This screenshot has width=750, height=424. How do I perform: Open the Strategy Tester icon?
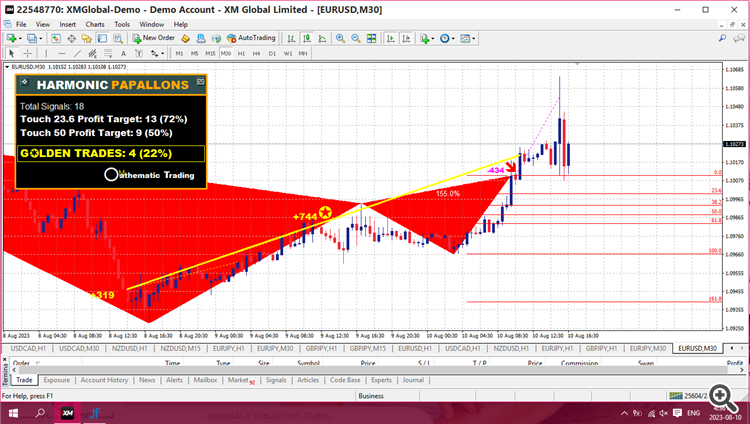click(x=118, y=38)
